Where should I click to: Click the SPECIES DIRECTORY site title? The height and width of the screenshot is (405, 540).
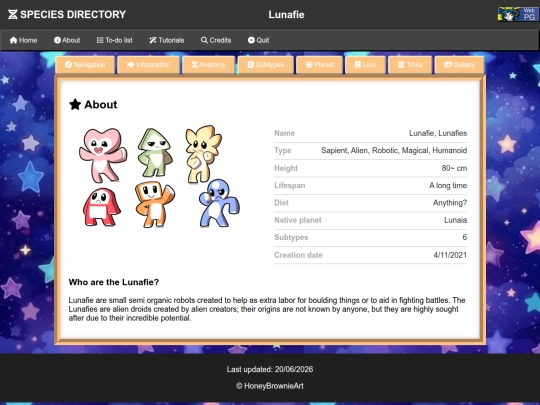[x=73, y=14]
